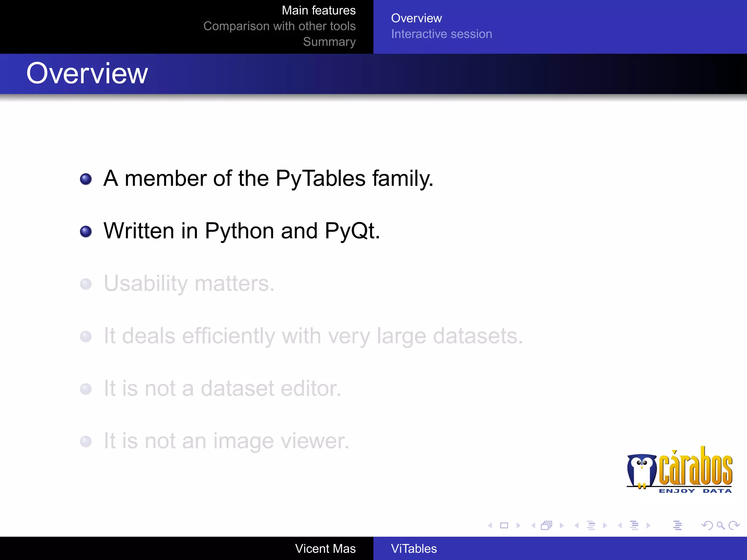Click the bullet beside PyTables family line
The width and height of the screenshot is (747, 560).
click(x=86, y=179)
